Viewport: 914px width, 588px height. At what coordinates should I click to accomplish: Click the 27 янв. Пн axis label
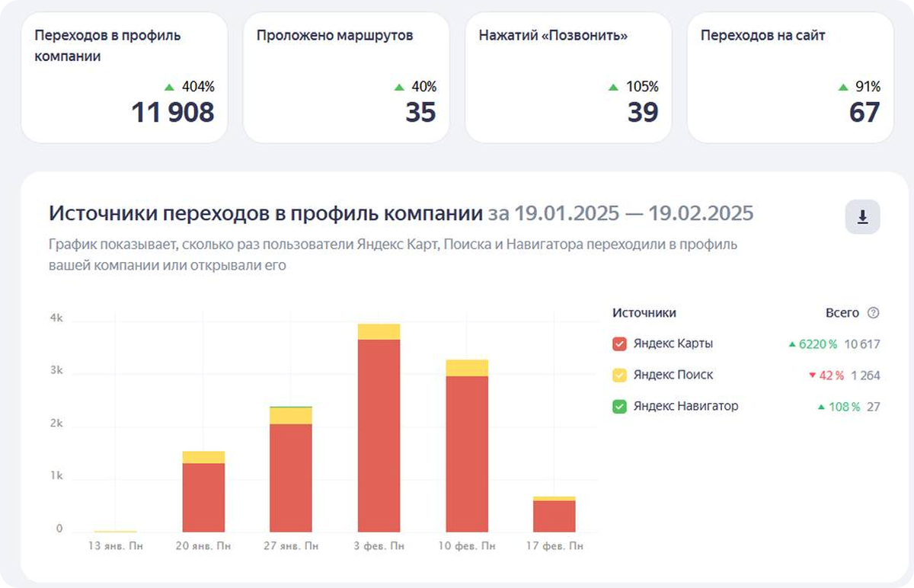[290, 546]
